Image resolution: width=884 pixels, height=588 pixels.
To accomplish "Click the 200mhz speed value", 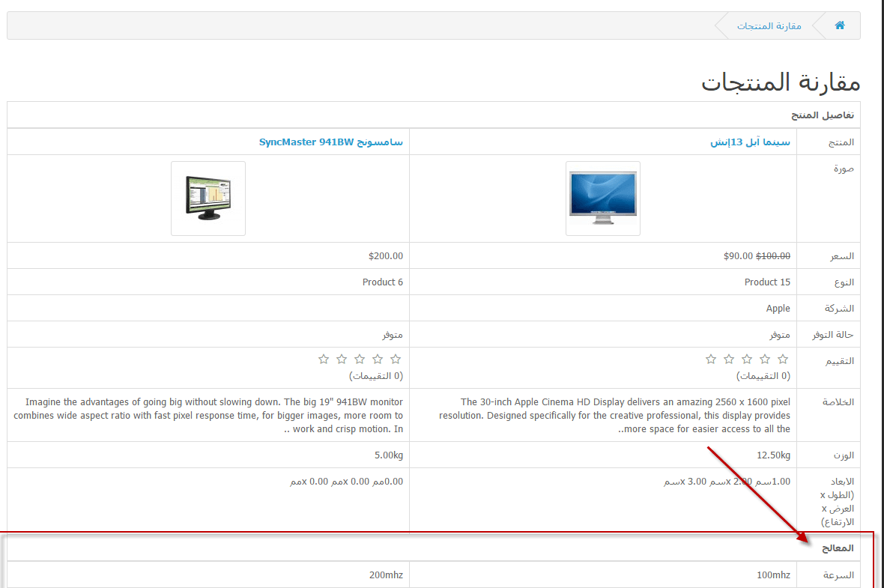I will [386, 575].
